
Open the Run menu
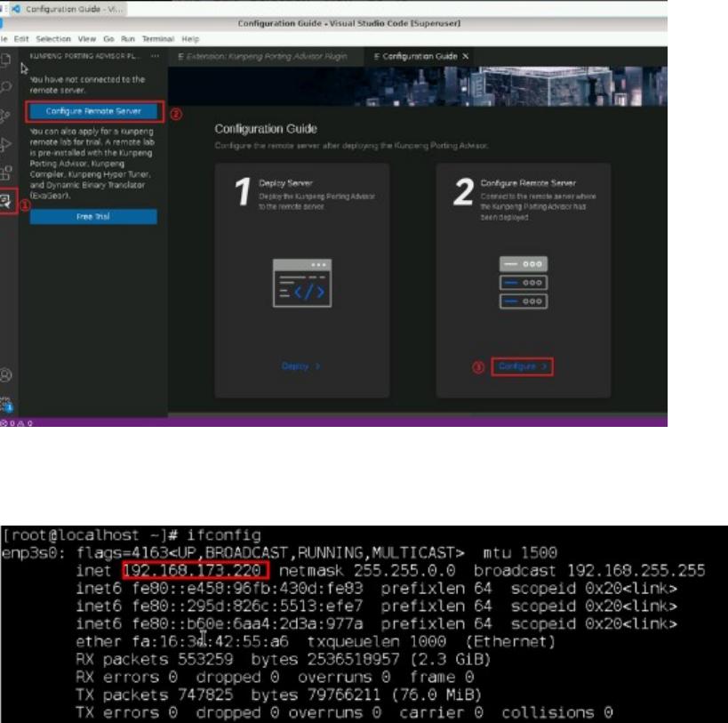pyautogui.click(x=128, y=39)
